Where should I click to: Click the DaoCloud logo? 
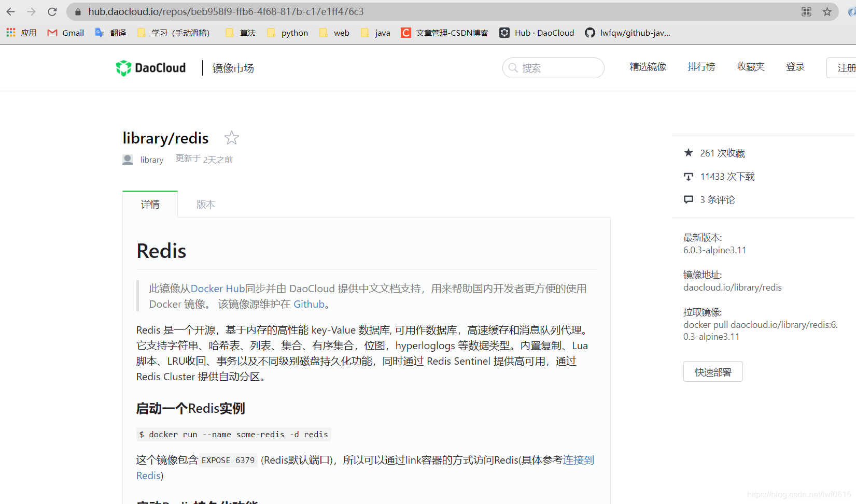tap(151, 68)
